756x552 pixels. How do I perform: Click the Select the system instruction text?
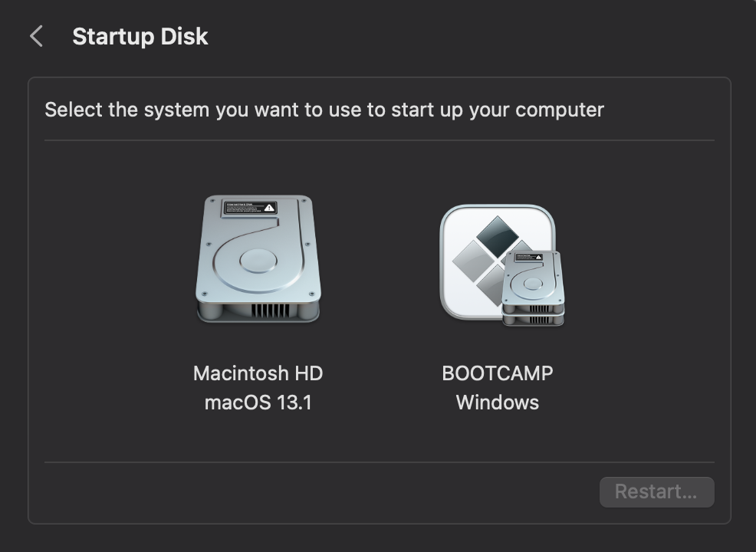pos(324,110)
